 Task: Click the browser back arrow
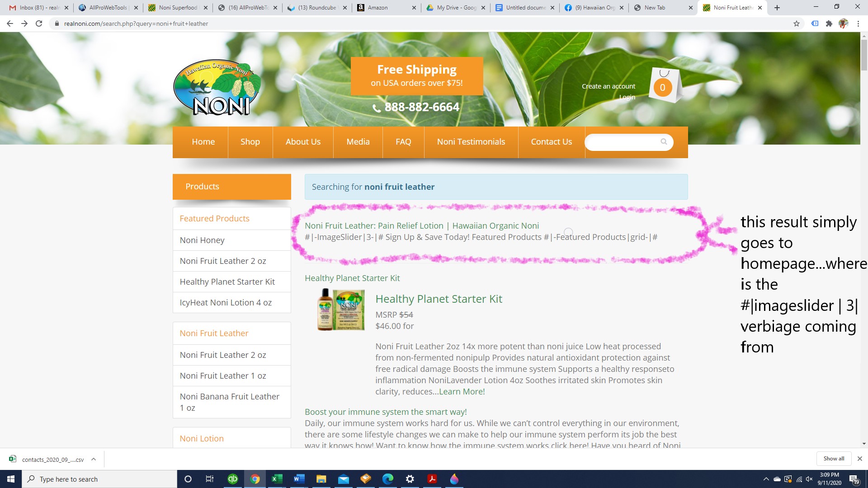[x=9, y=23]
